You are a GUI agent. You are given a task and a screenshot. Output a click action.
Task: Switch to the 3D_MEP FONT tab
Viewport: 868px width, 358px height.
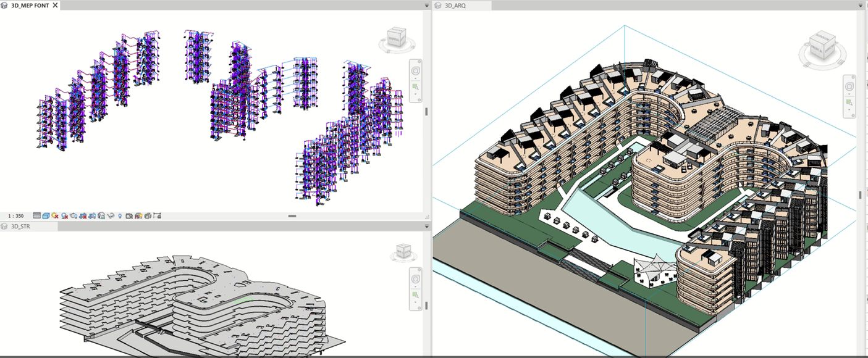[30, 6]
